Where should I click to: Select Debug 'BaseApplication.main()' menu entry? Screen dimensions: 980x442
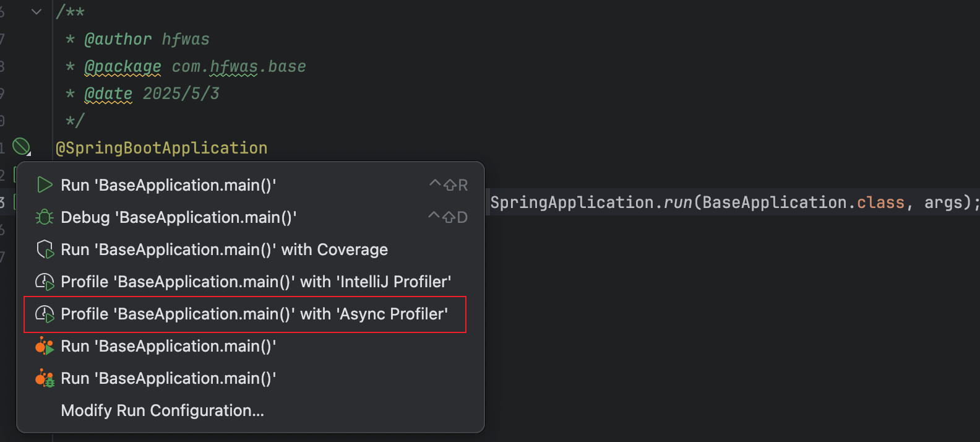[178, 217]
